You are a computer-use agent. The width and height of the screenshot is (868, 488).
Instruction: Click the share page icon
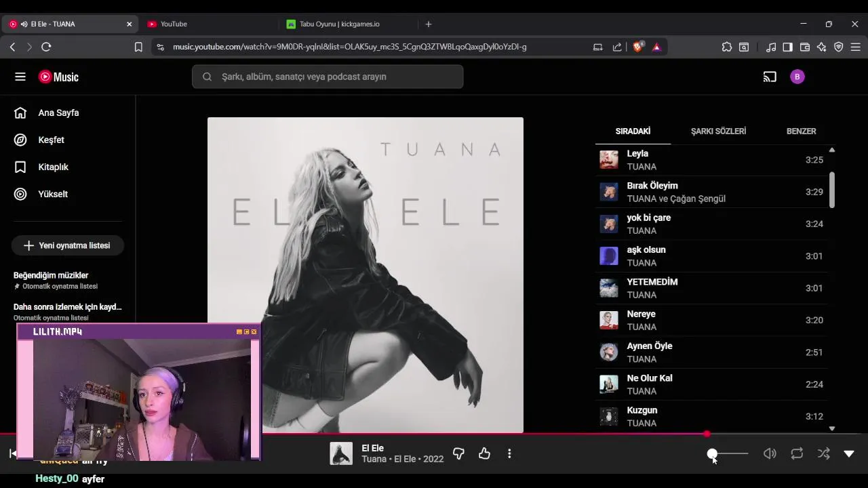pos(617,47)
